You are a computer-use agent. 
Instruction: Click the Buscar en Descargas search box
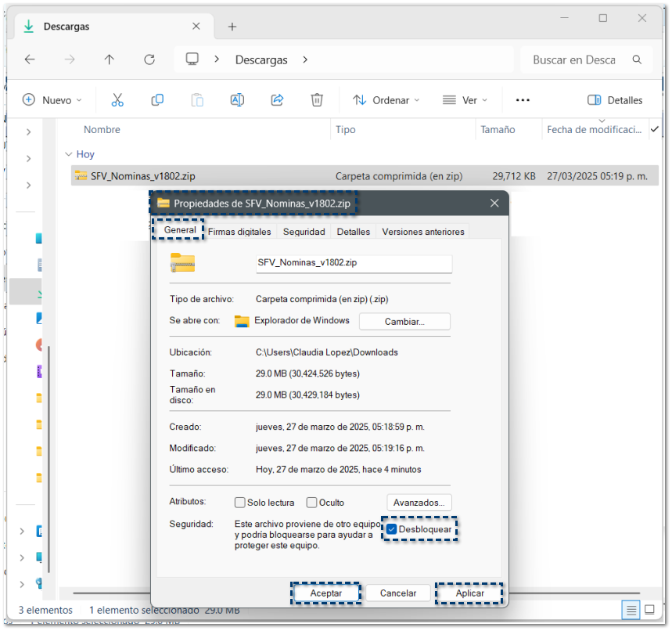[574, 59]
